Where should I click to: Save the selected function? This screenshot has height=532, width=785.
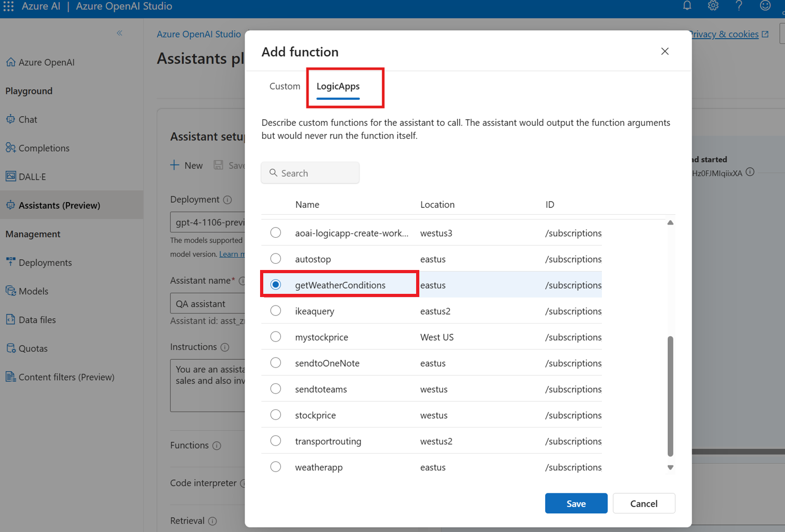[x=576, y=503]
